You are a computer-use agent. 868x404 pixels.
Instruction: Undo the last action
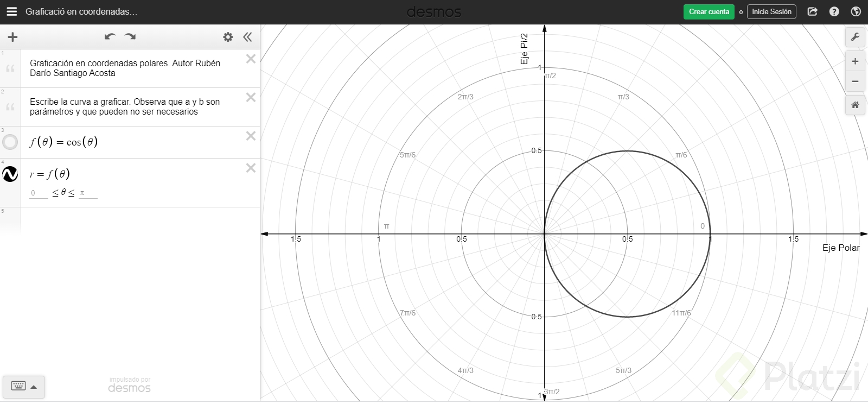[x=110, y=37]
